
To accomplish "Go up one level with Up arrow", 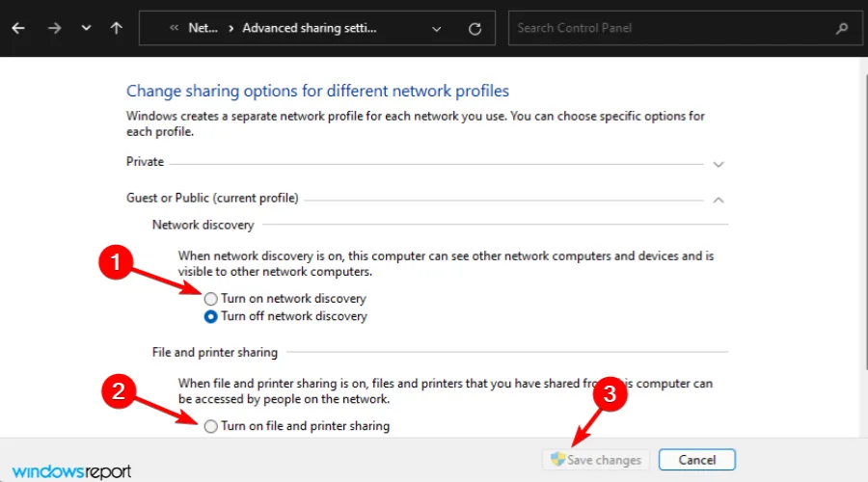I will click(x=117, y=28).
